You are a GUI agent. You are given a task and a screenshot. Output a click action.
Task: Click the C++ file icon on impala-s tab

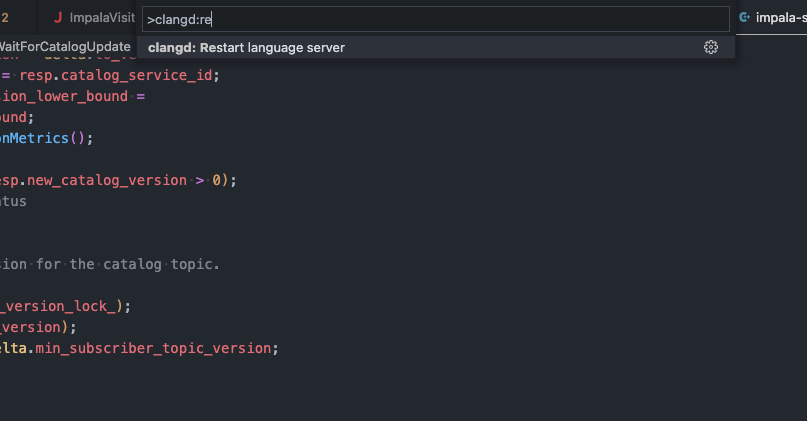744,17
